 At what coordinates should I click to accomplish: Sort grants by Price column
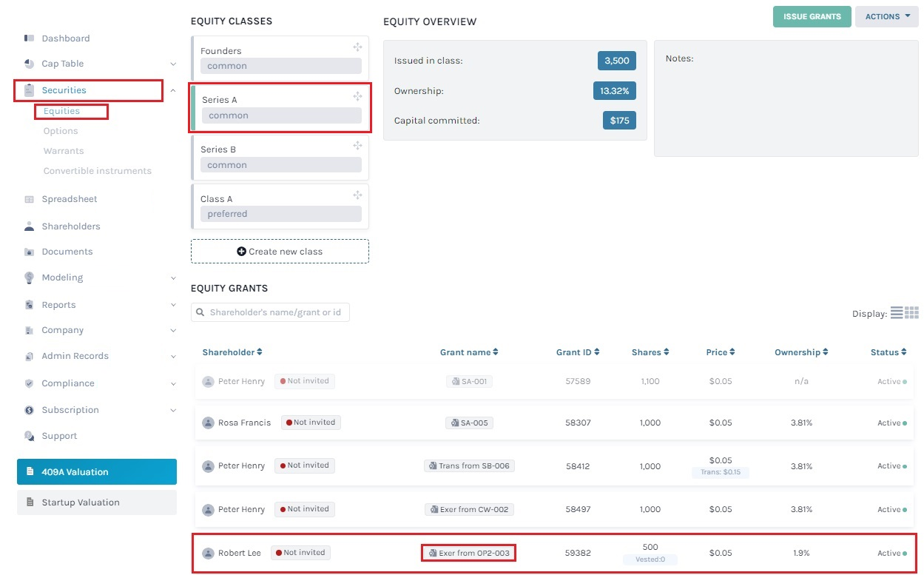point(721,352)
